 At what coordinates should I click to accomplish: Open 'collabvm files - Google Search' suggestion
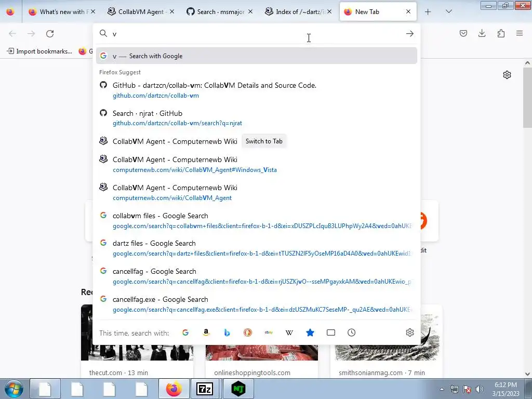(x=256, y=220)
